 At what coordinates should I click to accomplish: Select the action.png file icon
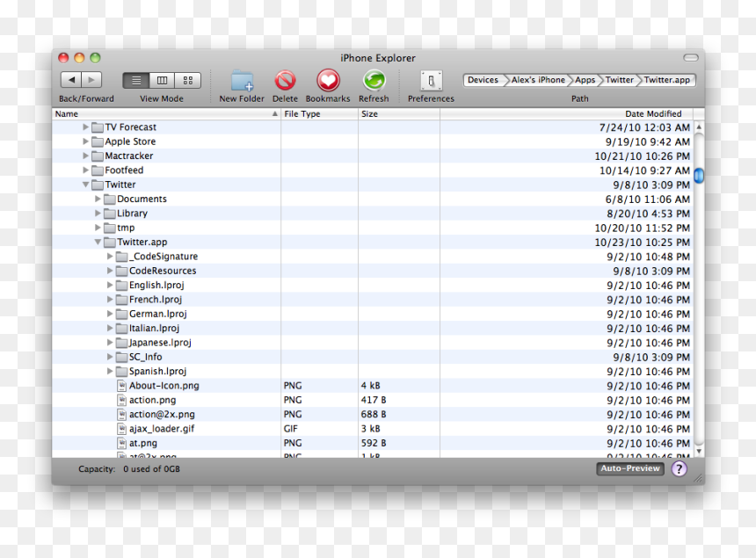point(122,400)
